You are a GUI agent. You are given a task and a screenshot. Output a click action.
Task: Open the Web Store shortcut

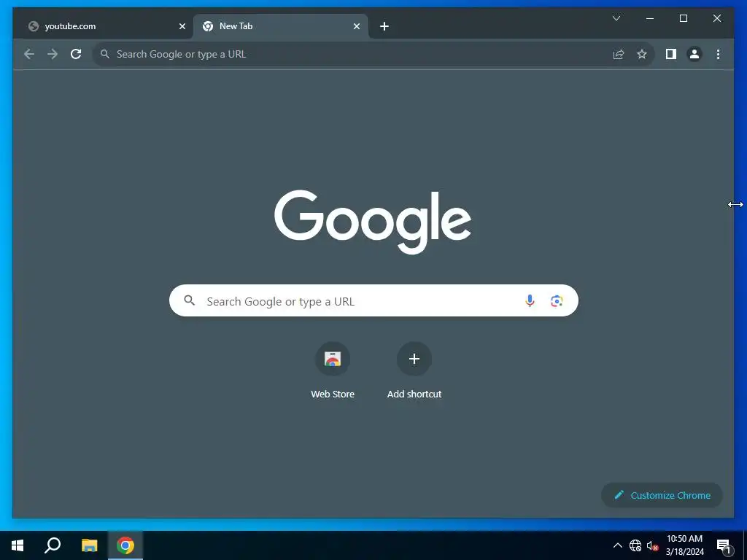(333, 371)
